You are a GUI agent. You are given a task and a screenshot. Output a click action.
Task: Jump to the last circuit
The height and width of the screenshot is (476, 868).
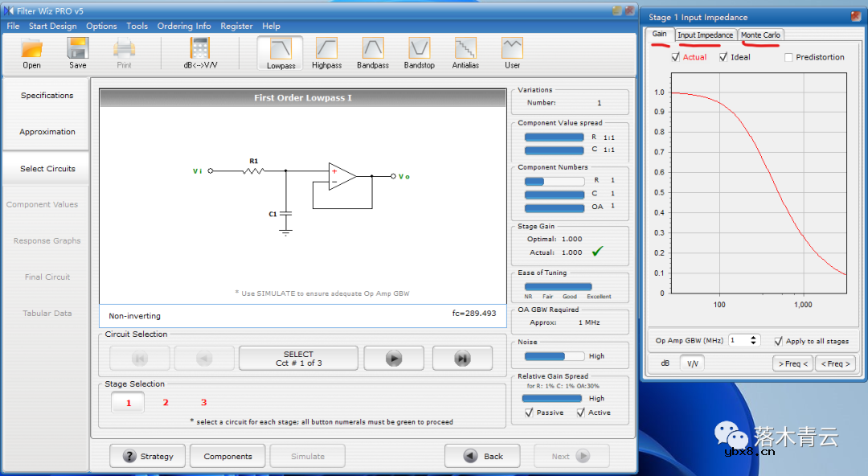[462, 359]
